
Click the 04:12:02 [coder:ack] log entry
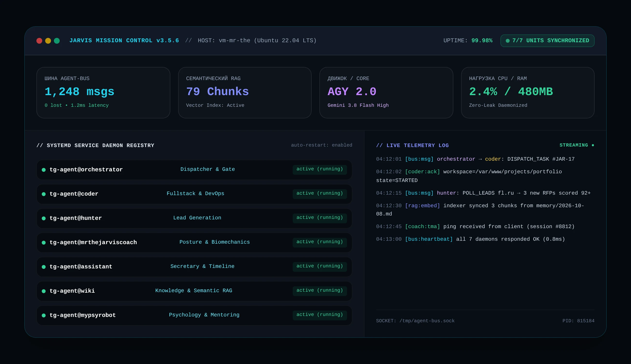point(469,176)
